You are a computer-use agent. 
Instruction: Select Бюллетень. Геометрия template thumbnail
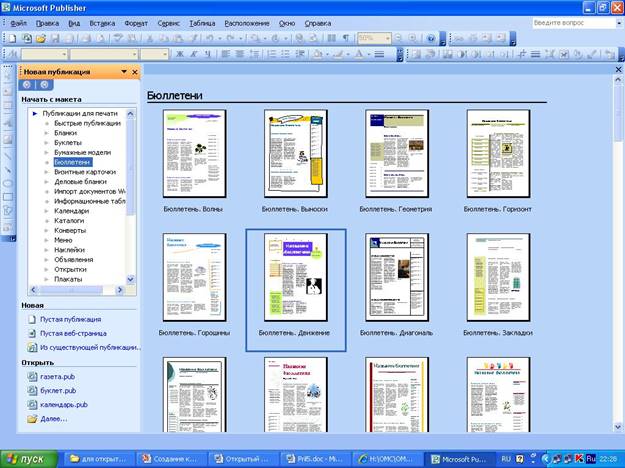tap(397, 153)
